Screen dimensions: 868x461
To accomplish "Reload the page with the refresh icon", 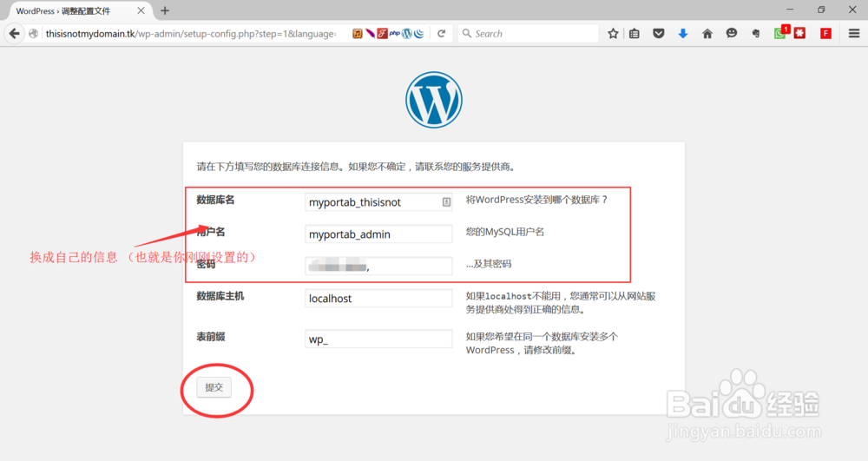I will pyautogui.click(x=441, y=34).
